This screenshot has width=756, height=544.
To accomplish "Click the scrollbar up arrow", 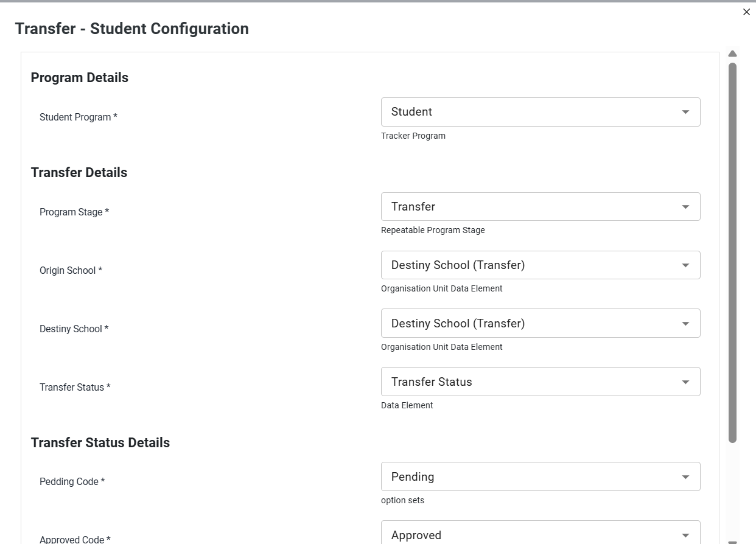I will [732, 54].
